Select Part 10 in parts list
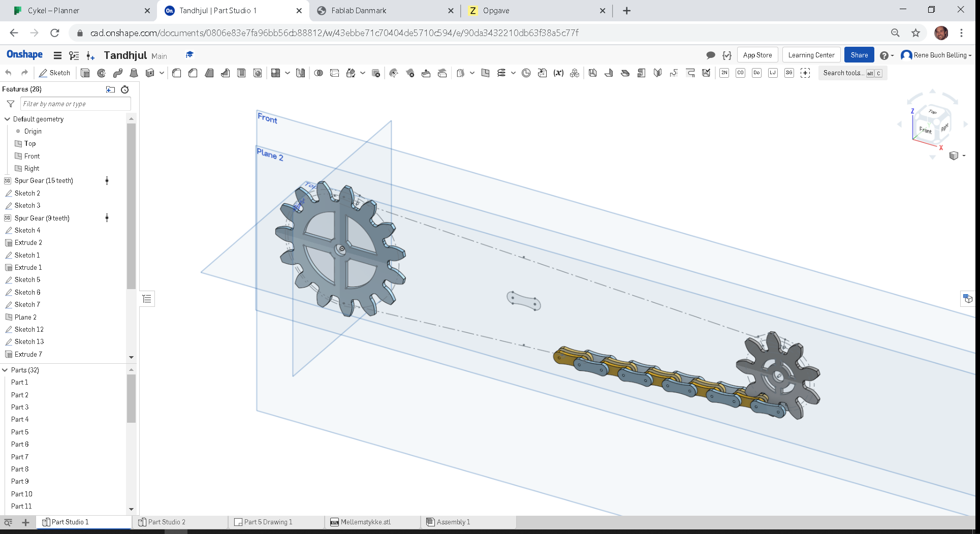This screenshot has width=980, height=534. click(22, 494)
